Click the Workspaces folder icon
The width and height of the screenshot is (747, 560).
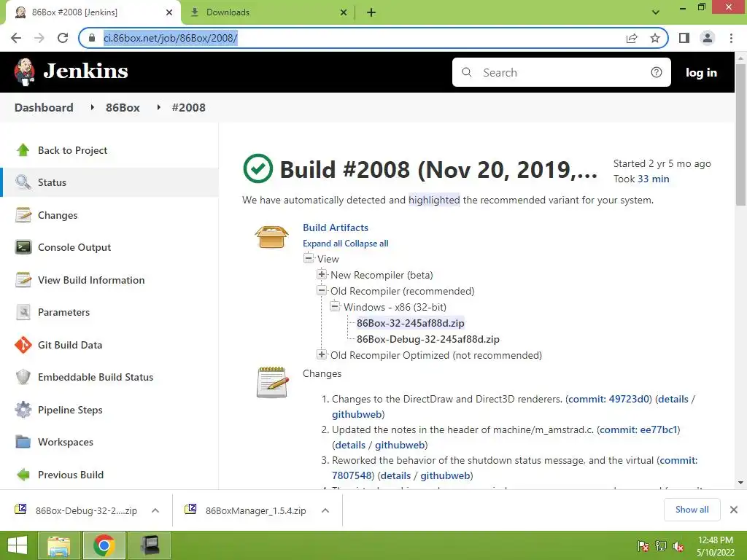(23, 442)
